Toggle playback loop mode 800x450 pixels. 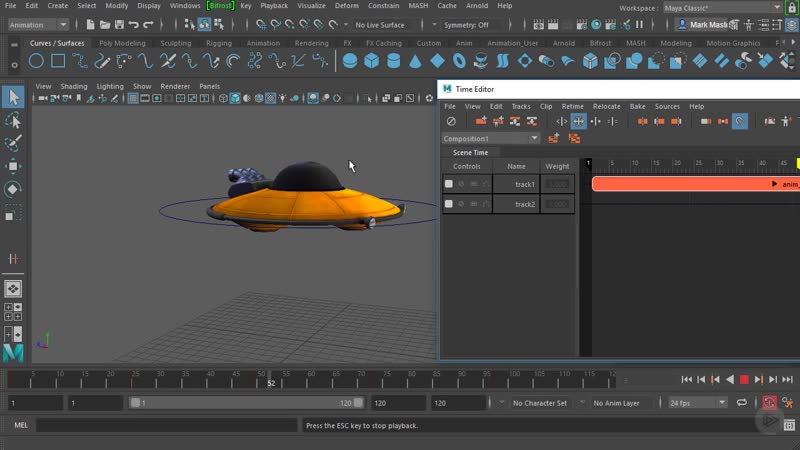point(742,403)
